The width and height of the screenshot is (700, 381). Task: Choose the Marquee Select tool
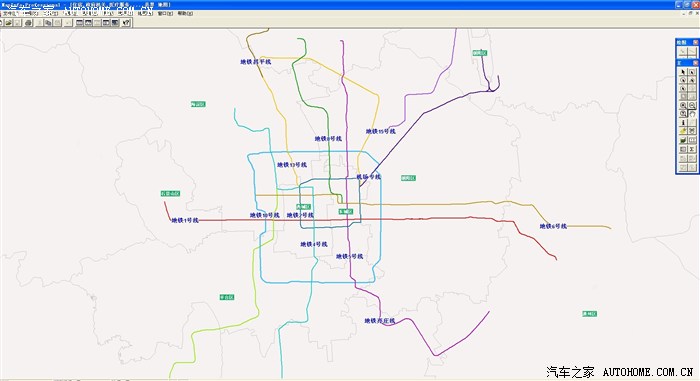coord(692,72)
